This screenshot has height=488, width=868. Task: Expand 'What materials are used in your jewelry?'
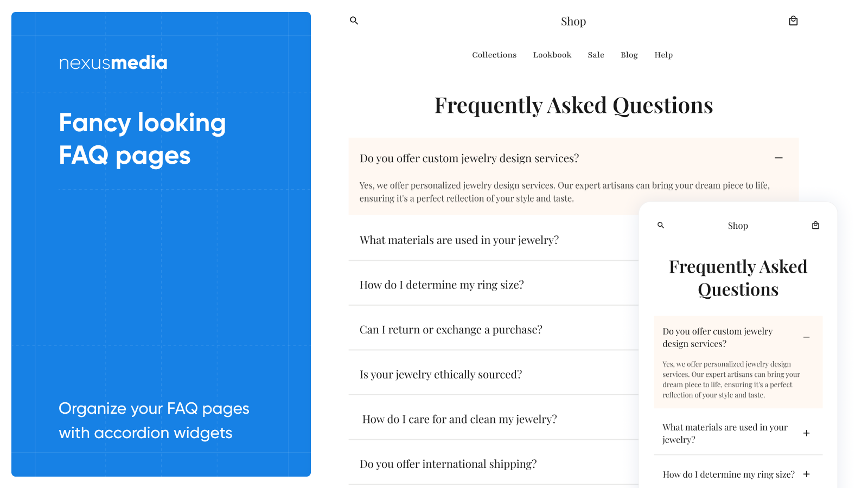click(459, 240)
